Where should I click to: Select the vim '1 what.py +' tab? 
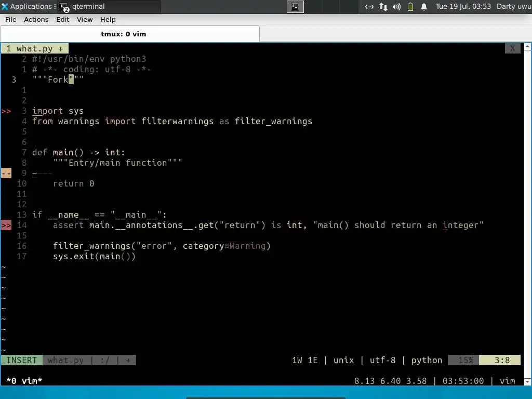[35, 48]
